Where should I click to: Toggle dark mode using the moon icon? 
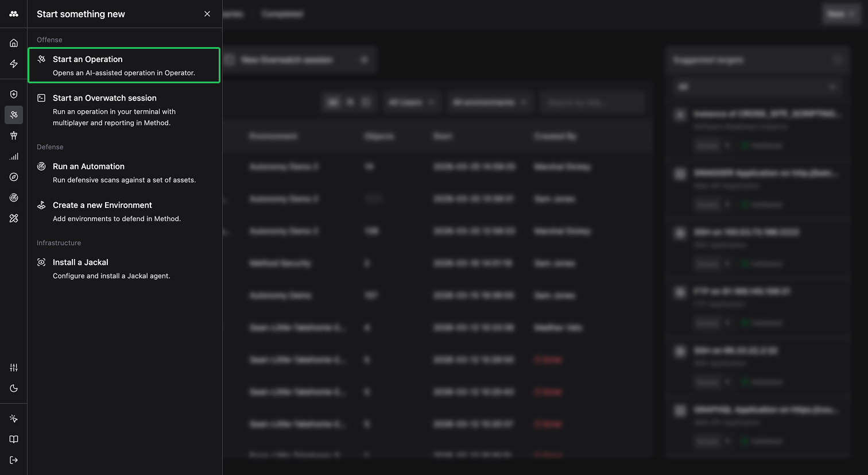tap(14, 388)
